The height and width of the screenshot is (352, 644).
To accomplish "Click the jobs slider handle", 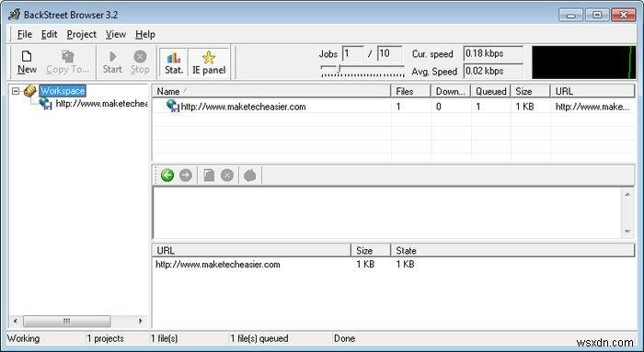I will tap(339, 69).
